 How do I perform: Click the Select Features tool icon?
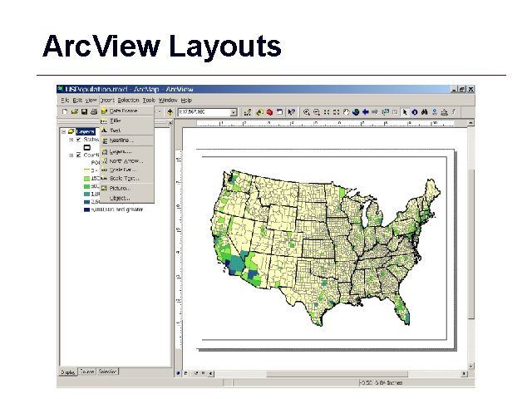385,112
